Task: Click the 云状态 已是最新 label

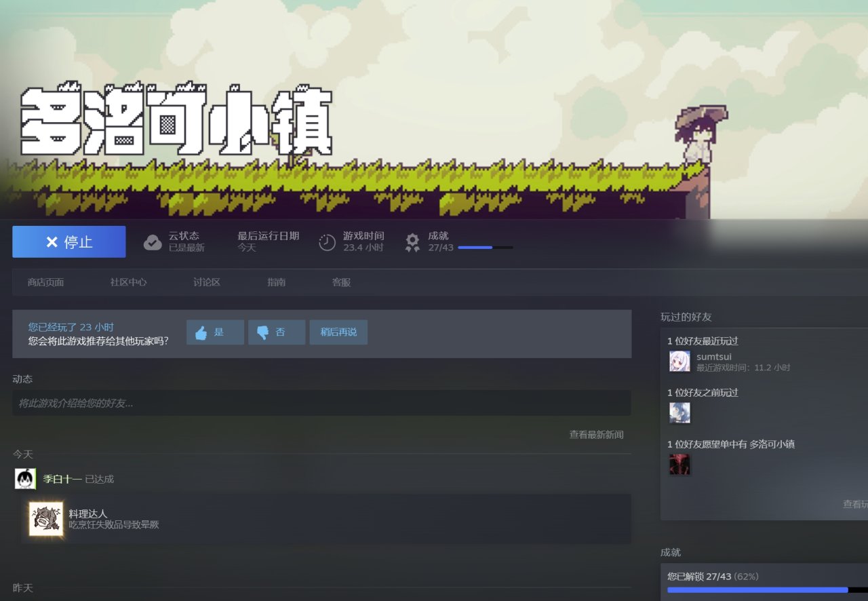Action: pyautogui.click(x=186, y=241)
